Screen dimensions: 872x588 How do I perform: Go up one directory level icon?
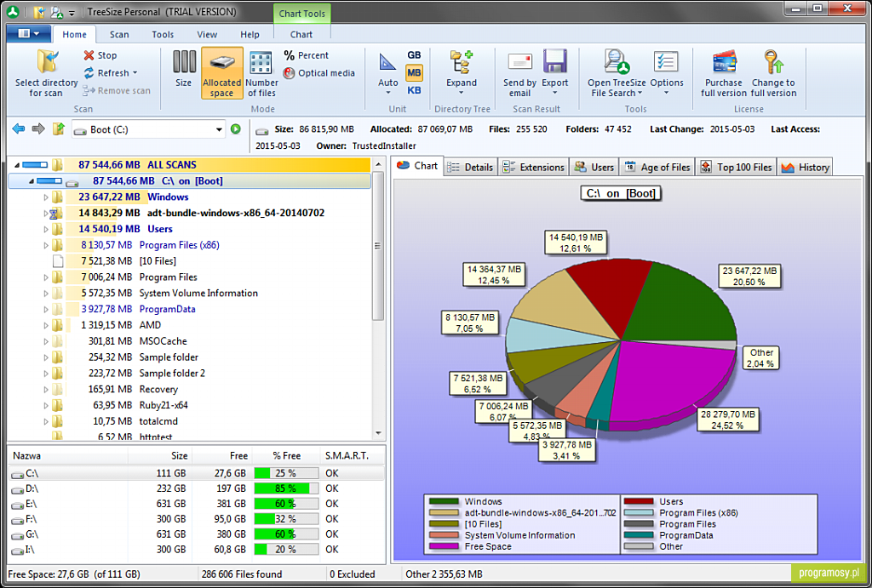[59, 129]
